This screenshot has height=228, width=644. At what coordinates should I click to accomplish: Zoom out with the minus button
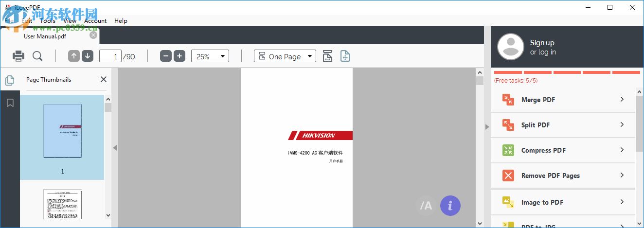tap(166, 56)
